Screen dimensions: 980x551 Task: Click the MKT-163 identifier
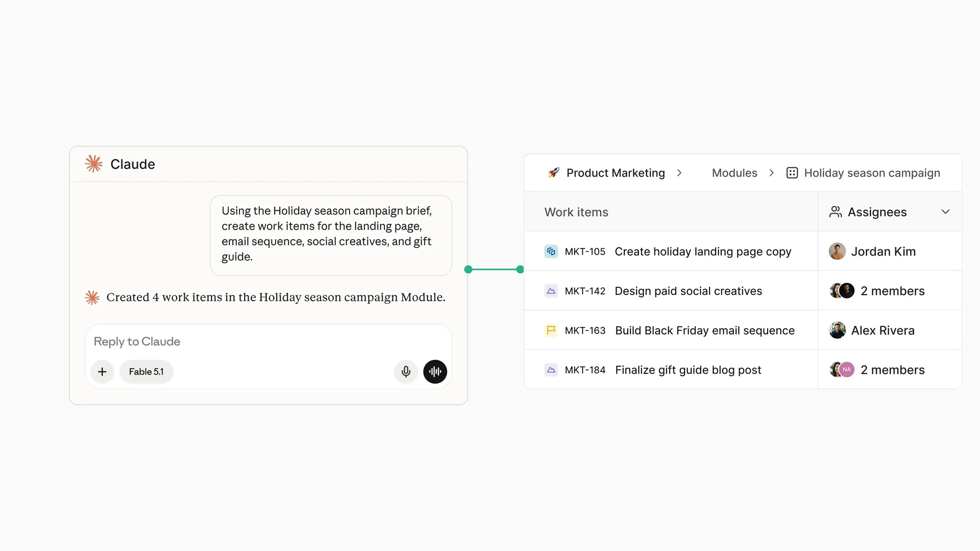[585, 331]
